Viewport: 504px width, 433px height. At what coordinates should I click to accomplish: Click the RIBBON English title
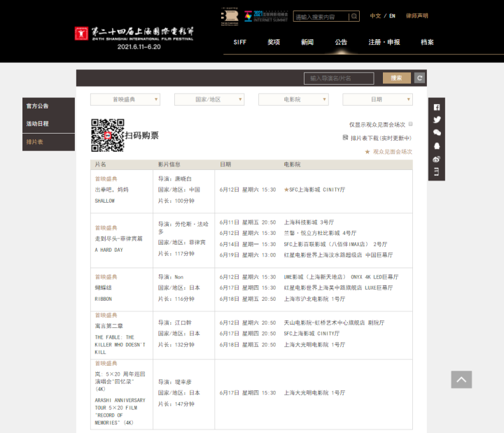coord(103,299)
